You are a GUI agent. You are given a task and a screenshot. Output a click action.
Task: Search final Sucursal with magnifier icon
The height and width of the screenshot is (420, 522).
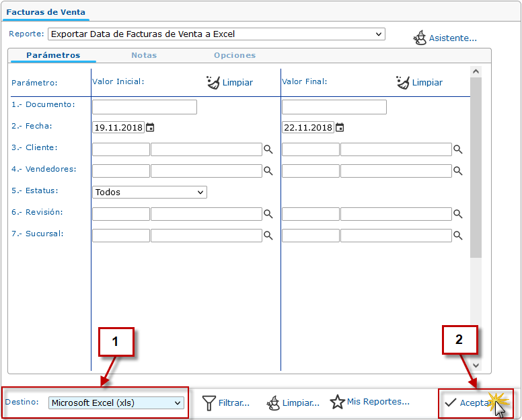(x=457, y=236)
